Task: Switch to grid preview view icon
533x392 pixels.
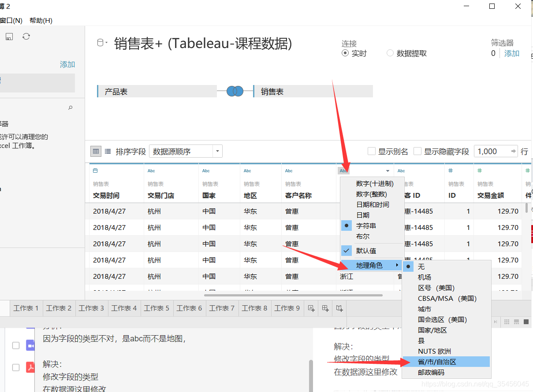Action: (96, 152)
